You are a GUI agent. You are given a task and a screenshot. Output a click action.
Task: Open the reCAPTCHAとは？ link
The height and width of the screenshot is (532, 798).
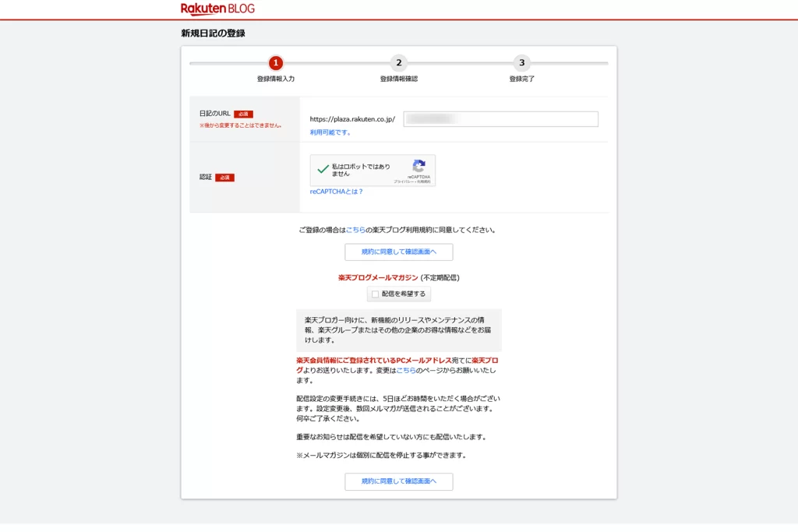[336, 192]
